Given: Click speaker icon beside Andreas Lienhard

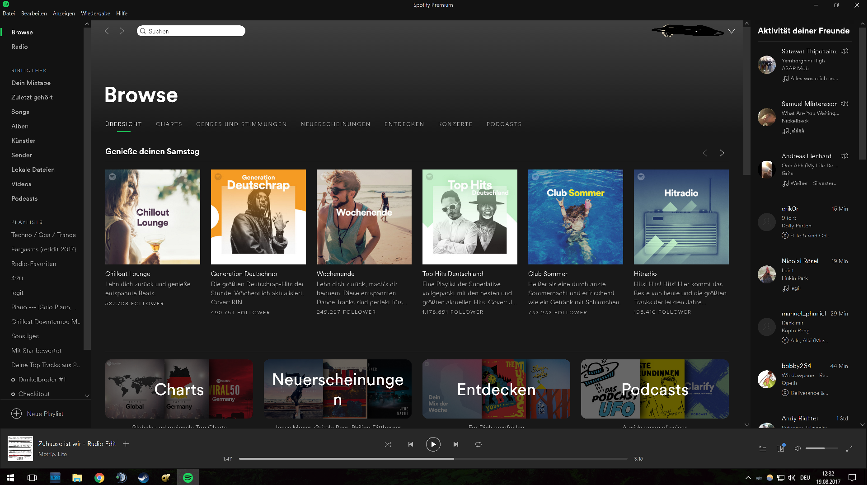Looking at the screenshot, I should tap(845, 156).
